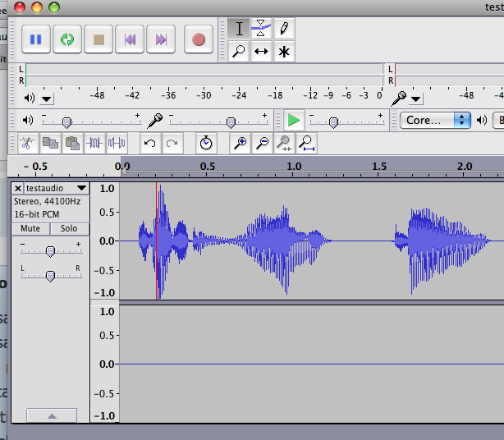Click the input volume slider knob
The image size is (504, 440).
click(231, 122)
